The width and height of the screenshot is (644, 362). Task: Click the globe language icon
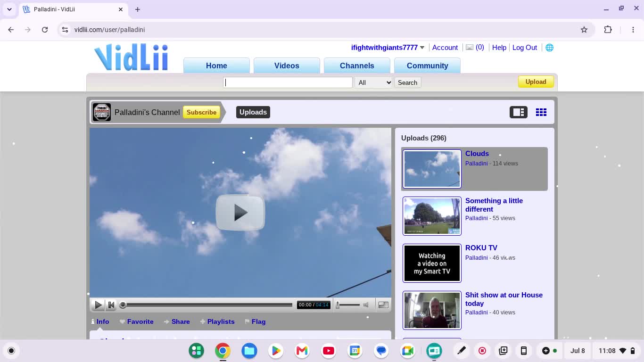pyautogui.click(x=549, y=48)
